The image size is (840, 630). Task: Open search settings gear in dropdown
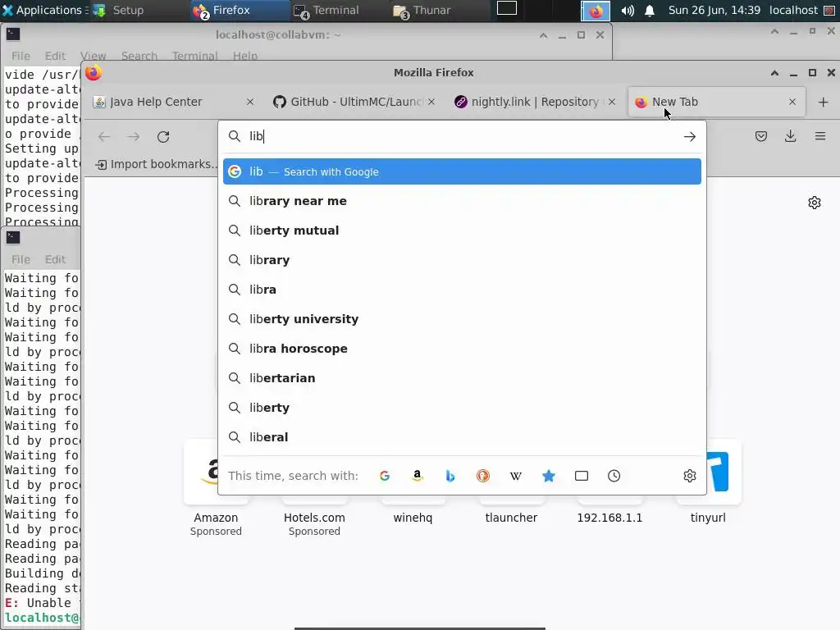pos(690,476)
